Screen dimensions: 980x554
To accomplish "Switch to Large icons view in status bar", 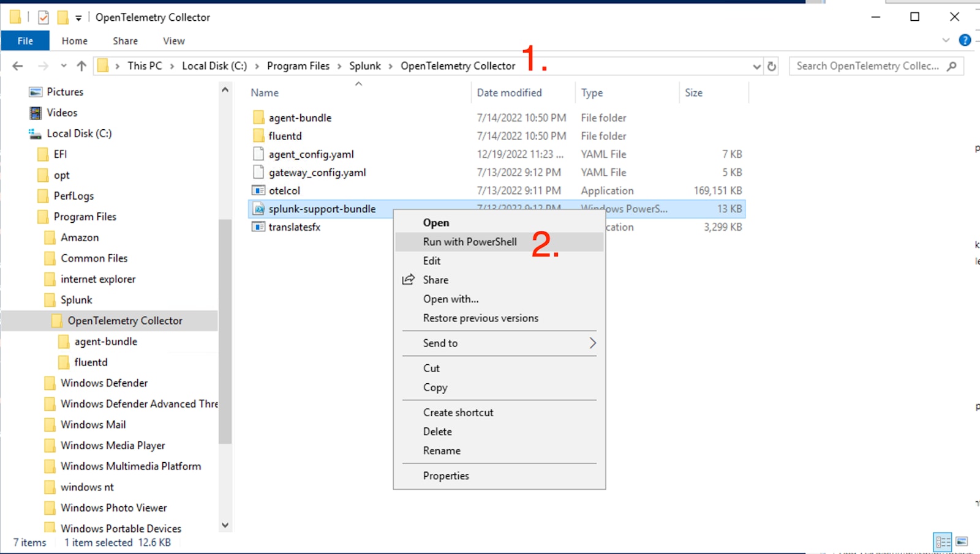I will click(x=962, y=542).
